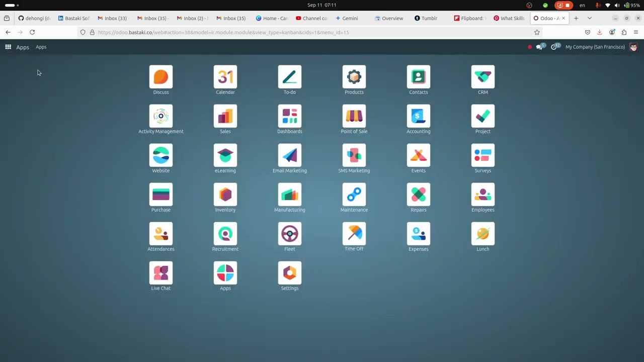Open the Sales app
Viewport: 644px width, 362px height.
(225, 116)
